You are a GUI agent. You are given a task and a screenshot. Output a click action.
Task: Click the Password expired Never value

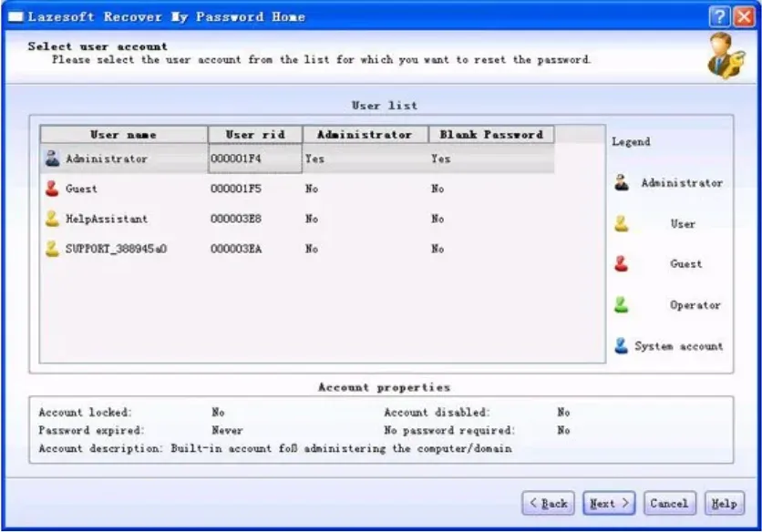(x=227, y=431)
